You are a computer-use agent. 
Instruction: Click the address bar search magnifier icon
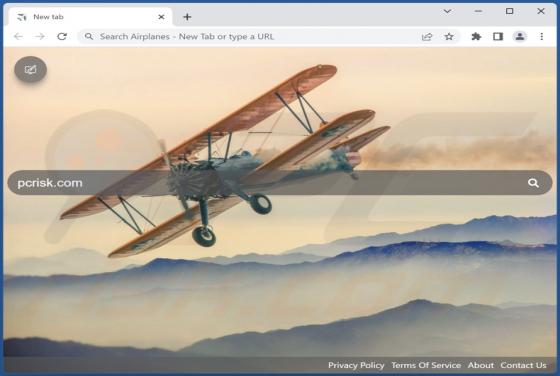(89, 36)
